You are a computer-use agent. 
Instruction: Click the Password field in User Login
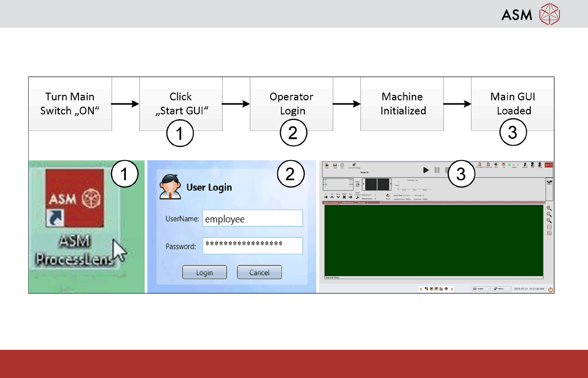[x=252, y=246]
